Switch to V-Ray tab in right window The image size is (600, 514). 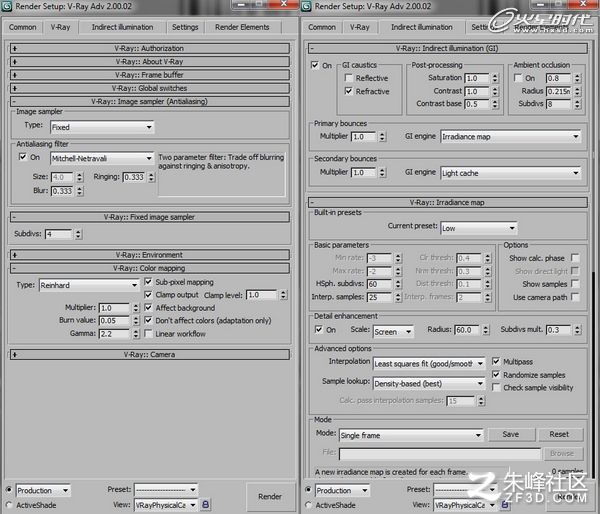[360, 27]
